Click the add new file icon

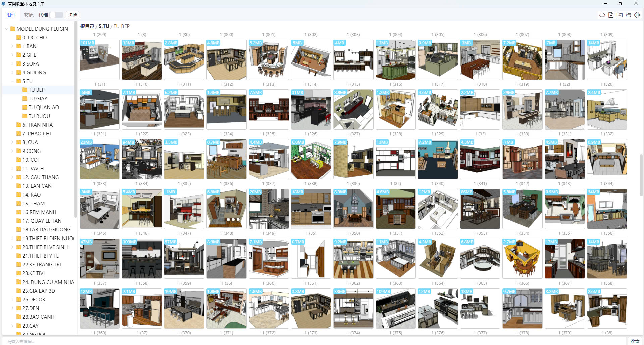point(611,15)
